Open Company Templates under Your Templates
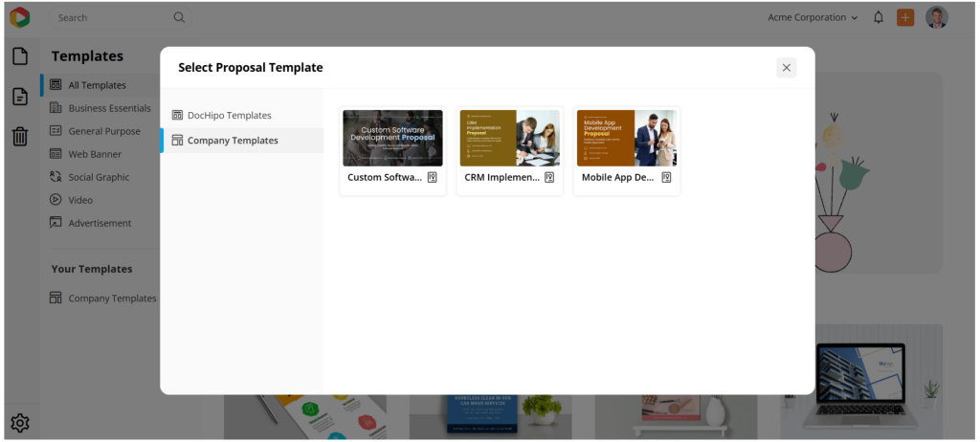980x442 pixels. click(103, 298)
